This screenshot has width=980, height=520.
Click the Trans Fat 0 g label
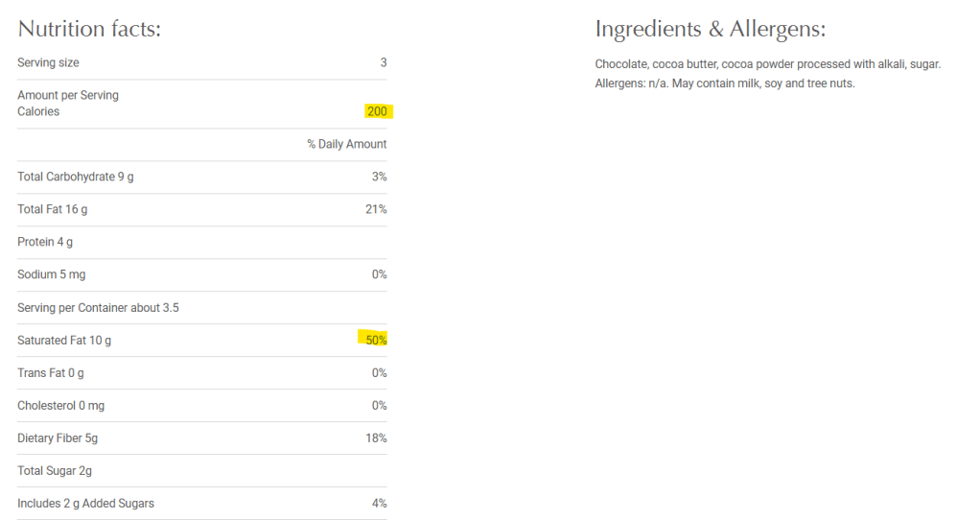[x=51, y=373]
